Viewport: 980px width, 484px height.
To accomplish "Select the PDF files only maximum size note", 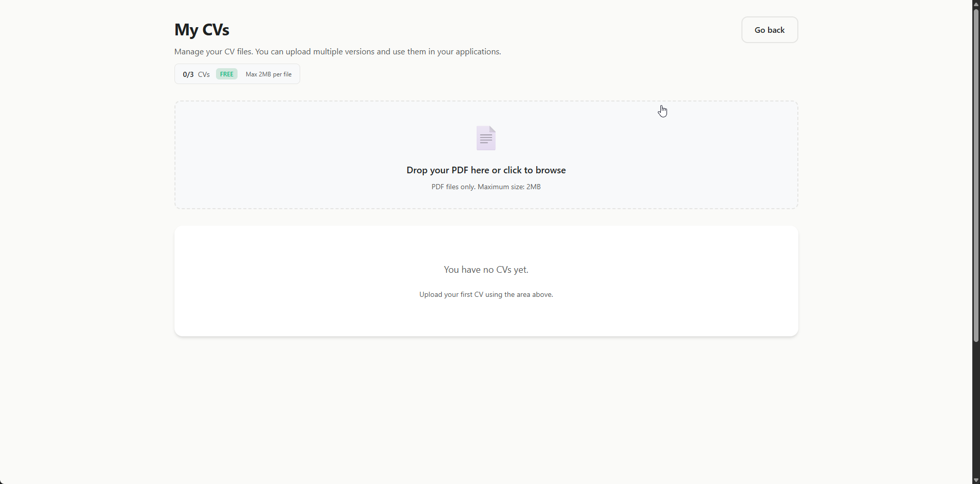I will [485, 187].
